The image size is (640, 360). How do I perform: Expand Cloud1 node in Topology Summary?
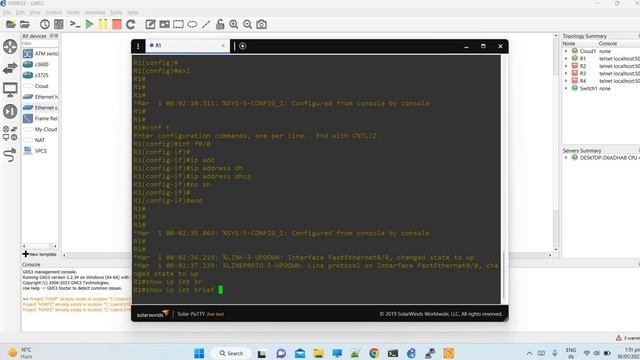[566, 51]
